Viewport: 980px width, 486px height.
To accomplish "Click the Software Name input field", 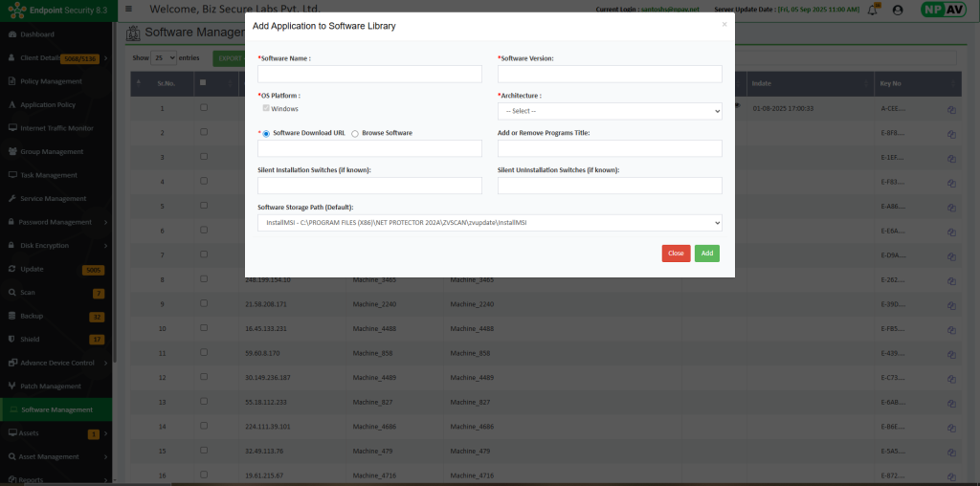I will tap(369, 75).
